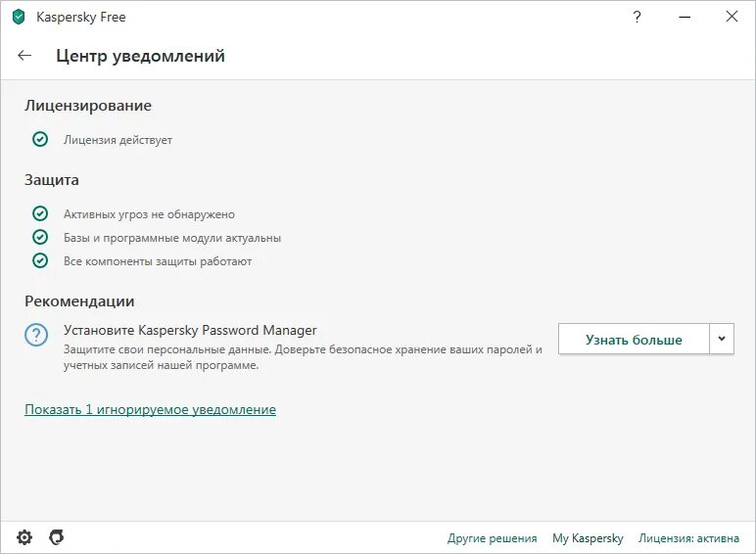Image resolution: width=756 pixels, height=554 pixels.
Task: Click the Kaspersky shield logo icon
Action: point(19,17)
